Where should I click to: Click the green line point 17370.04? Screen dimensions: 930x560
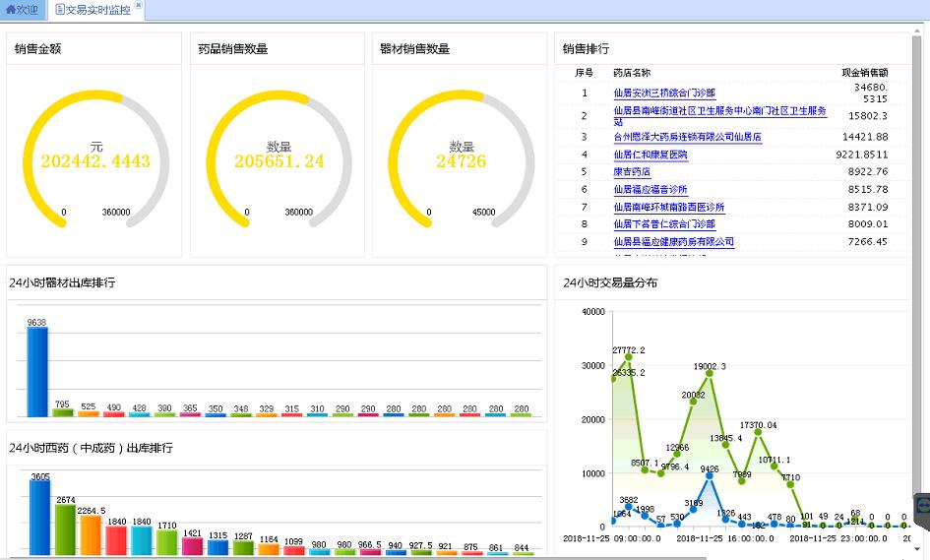[x=758, y=432]
